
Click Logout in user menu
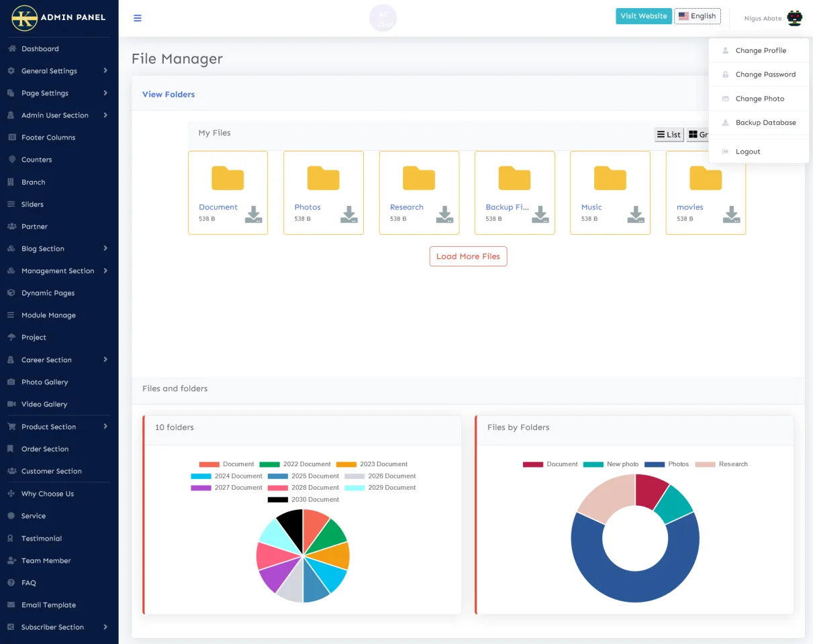coord(759,152)
